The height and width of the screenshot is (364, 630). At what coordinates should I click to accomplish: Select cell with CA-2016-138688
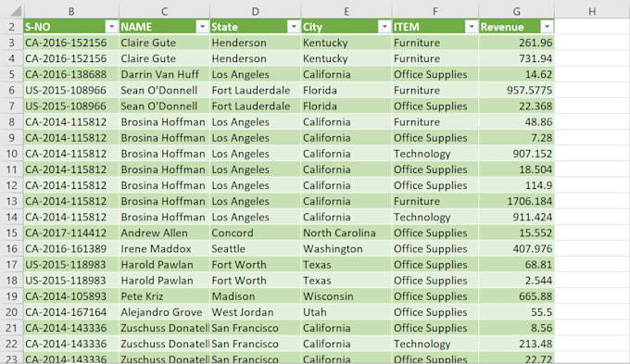pyautogui.click(x=71, y=74)
